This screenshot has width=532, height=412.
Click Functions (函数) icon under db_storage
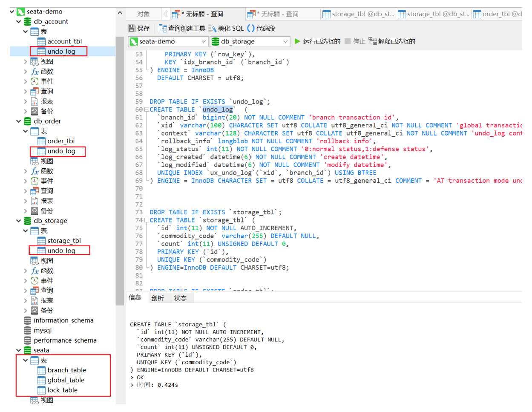35,271
